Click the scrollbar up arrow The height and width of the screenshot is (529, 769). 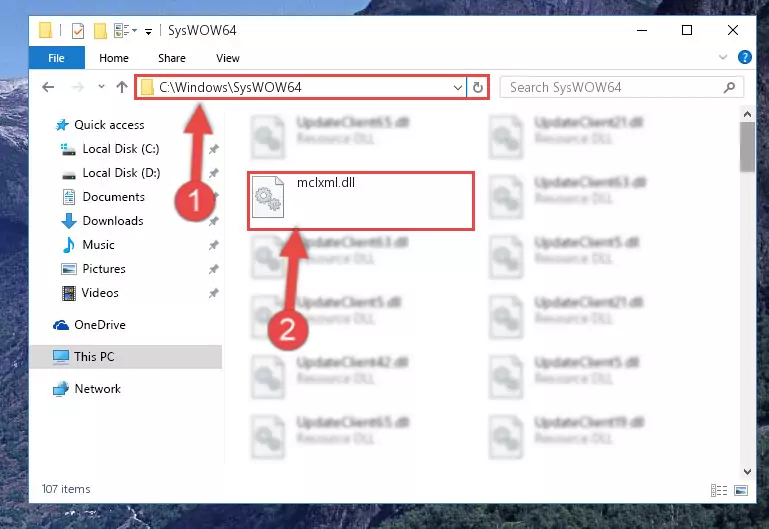coord(747,114)
